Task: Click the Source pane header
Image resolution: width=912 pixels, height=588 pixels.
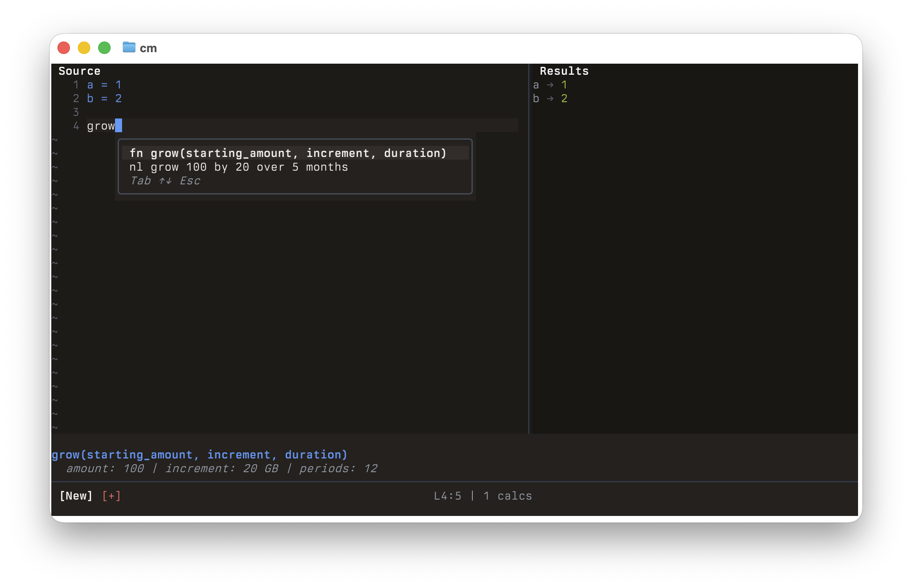Action: (80, 71)
